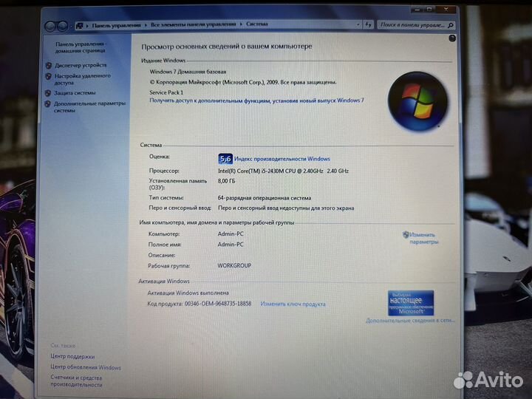The width and height of the screenshot is (532, 399).
Task: Minimize the System window
Action: [417, 10]
